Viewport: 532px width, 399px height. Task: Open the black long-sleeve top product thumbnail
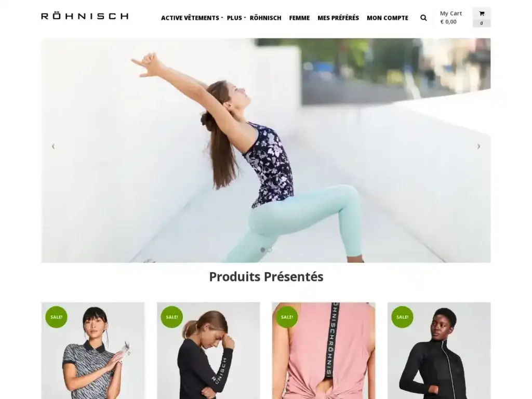208,351
